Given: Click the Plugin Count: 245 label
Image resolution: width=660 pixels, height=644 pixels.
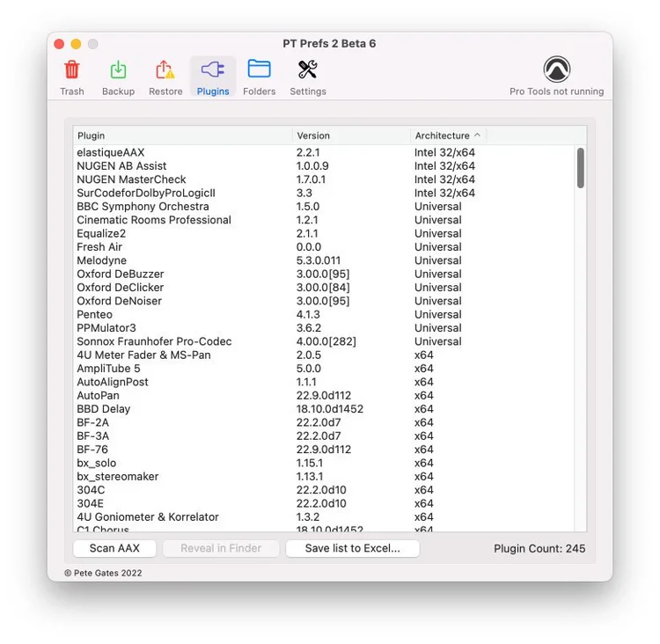Looking at the screenshot, I should pyautogui.click(x=539, y=548).
